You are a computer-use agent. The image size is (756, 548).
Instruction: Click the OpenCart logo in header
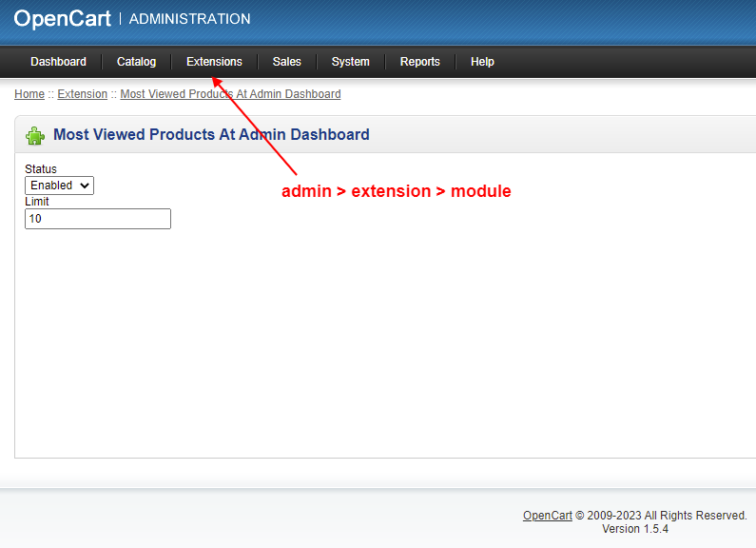coord(62,19)
